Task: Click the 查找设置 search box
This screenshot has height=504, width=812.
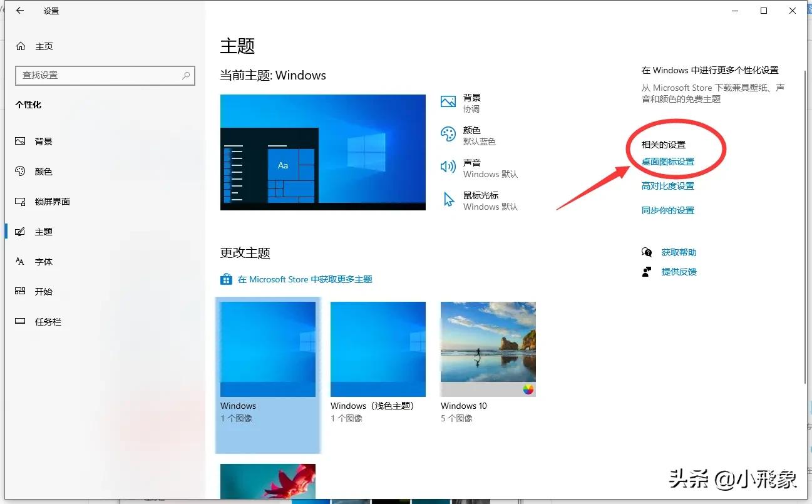Action: pyautogui.click(x=105, y=75)
